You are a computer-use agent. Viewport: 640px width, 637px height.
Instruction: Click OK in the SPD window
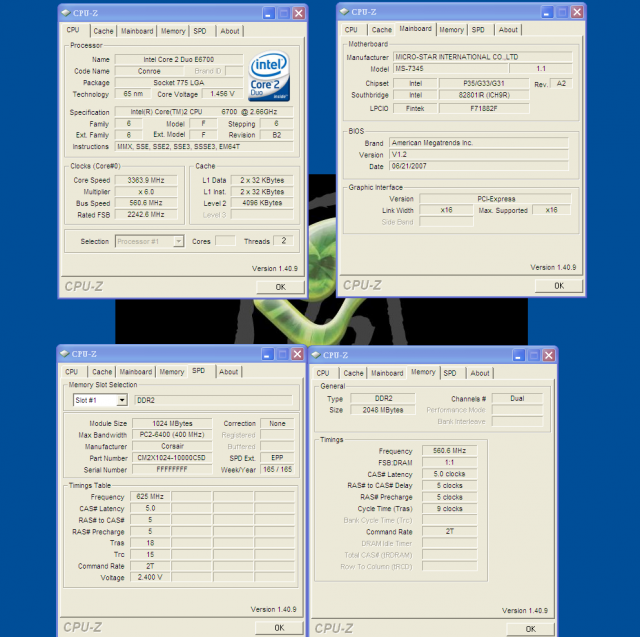279,628
